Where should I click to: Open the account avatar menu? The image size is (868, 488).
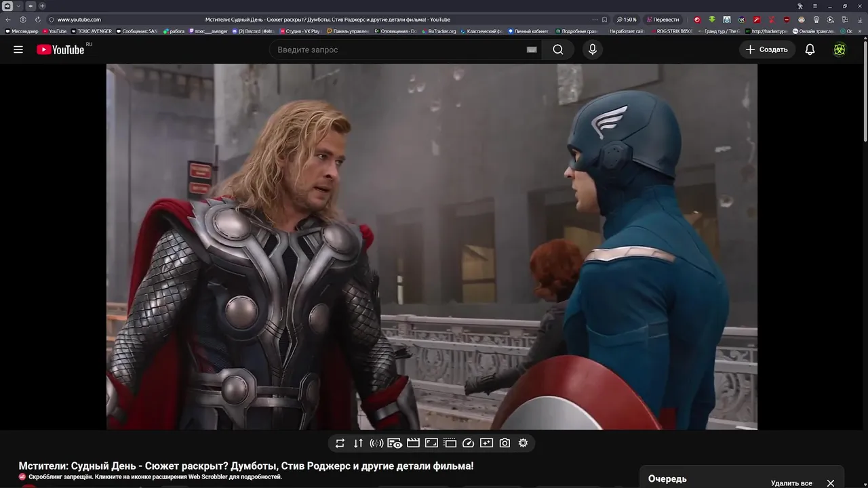(840, 49)
